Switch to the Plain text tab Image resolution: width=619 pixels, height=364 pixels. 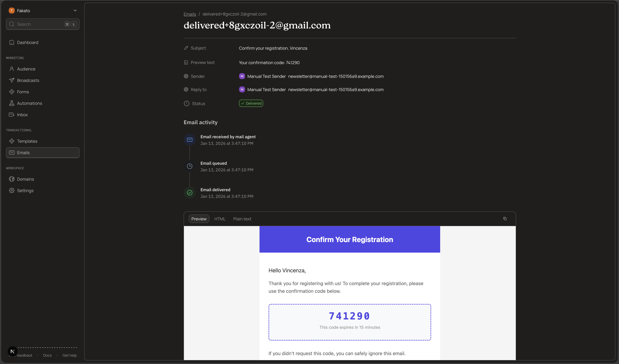tap(242, 219)
